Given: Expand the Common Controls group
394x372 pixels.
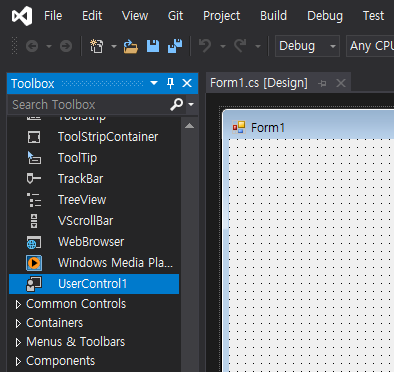Looking at the screenshot, I should pos(18,304).
